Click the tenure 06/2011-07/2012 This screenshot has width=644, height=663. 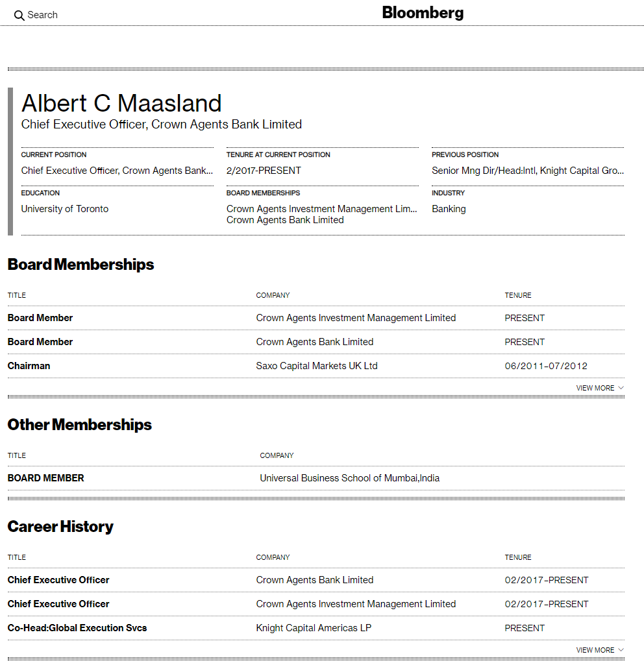[x=546, y=366]
